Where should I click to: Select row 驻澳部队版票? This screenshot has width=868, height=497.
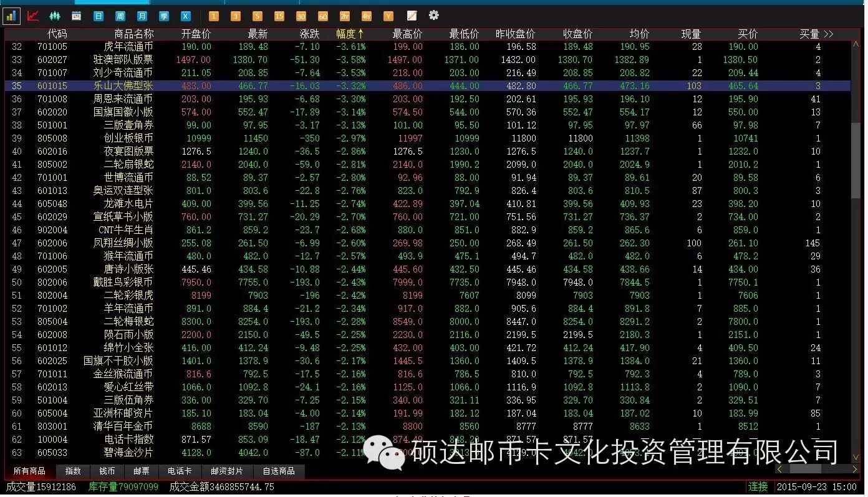tap(428, 60)
